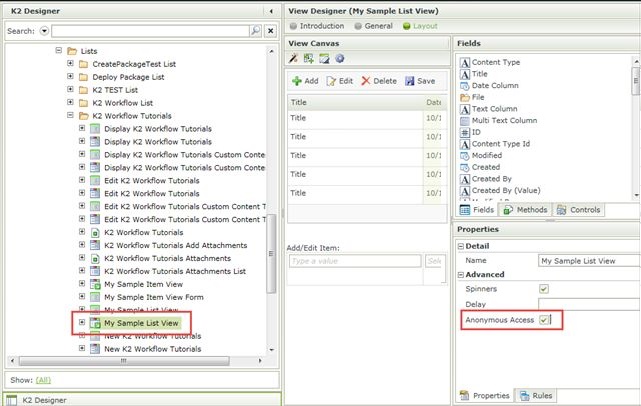Screen dimensions: 641x406
Task: Click in the Search input field
Action: point(150,31)
